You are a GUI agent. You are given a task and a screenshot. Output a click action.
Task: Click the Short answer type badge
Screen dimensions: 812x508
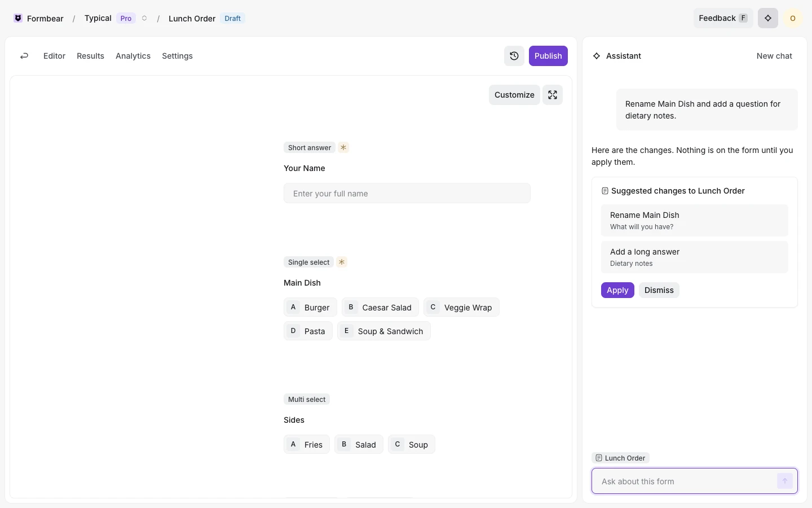[x=310, y=147]
